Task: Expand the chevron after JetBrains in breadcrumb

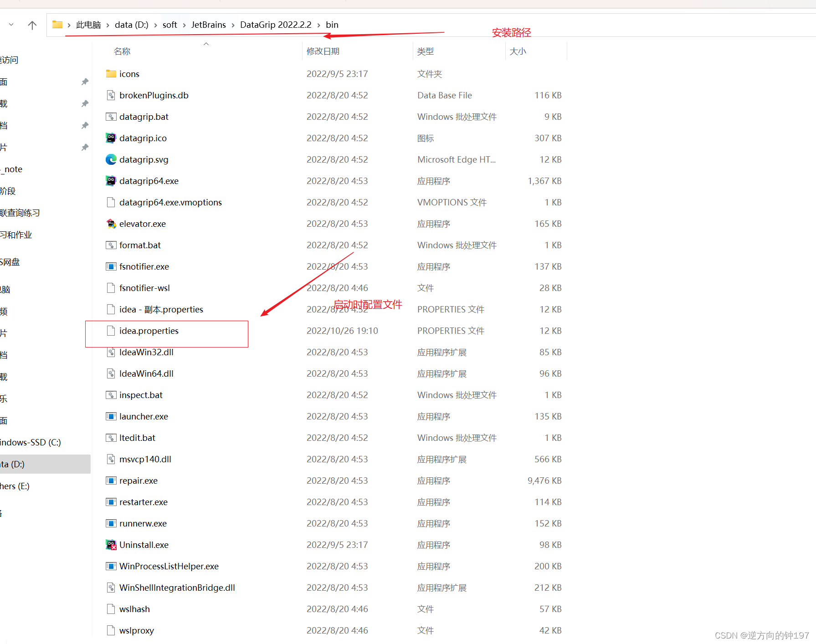Action: [233, 25]
